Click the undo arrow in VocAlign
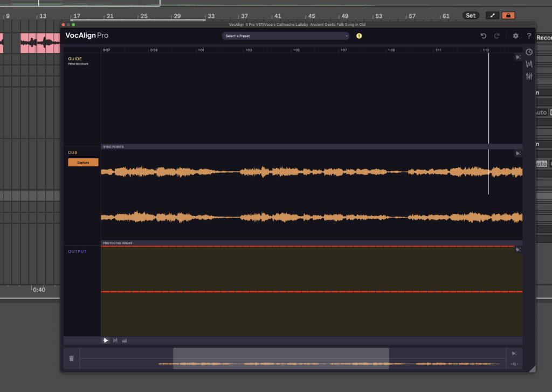 (x=484, y=36)
